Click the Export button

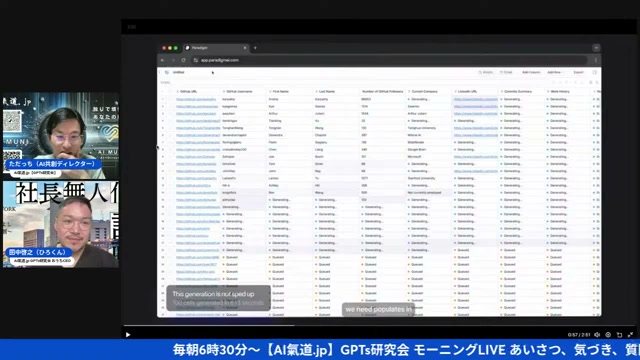tap(578, 72)
